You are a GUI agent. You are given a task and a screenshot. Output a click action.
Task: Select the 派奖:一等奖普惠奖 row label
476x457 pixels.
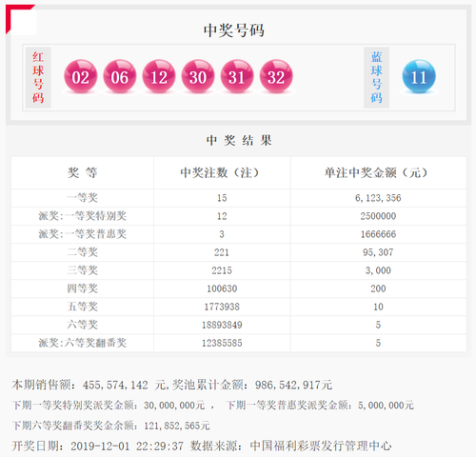(x=83, y=234)
